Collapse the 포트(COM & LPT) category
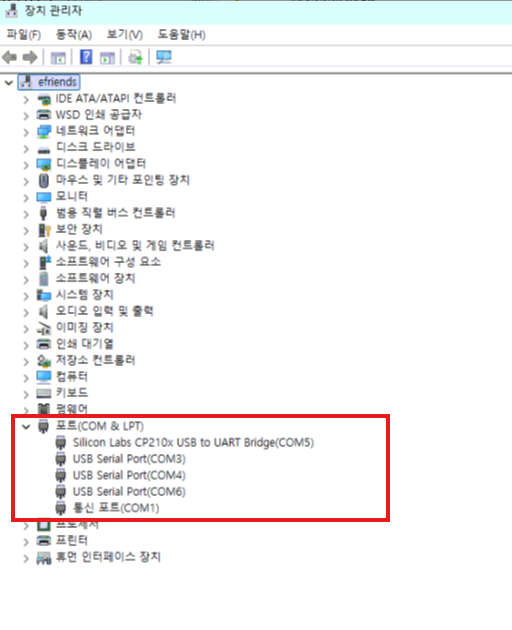The width and height of the screenshot is (512, 630). [26, 427]
